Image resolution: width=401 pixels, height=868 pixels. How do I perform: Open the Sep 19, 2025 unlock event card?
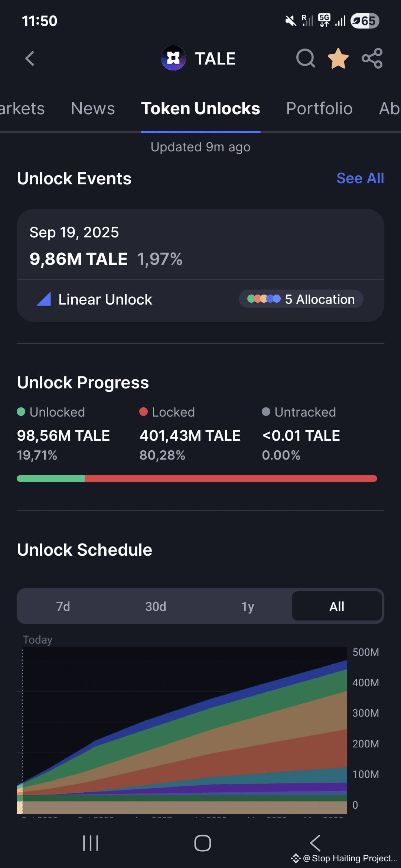click(x=200, y=265)
